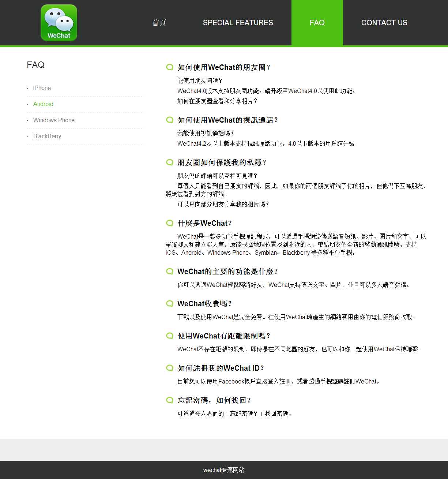
Task: Go to the SPECIAL FEATURES navigation tab
Action: pyautogui.click(x=238, y=23)
